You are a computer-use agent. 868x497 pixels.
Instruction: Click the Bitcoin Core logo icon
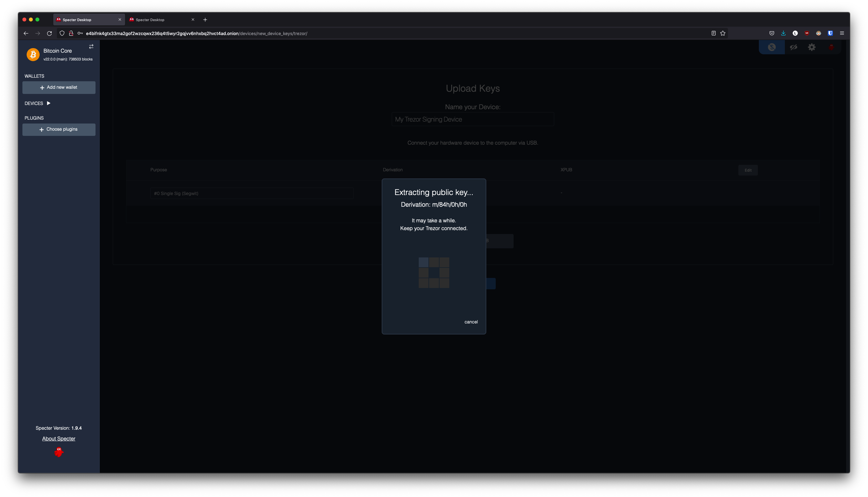pyautogui.click(x=33, y=55)
